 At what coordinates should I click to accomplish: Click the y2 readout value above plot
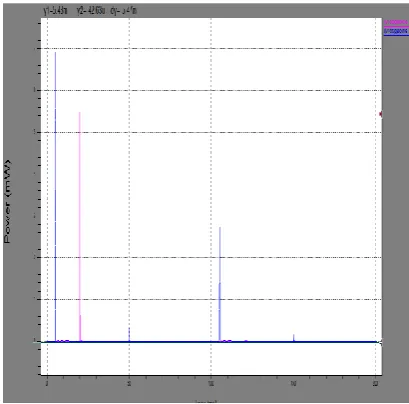click(x=91, y=11)
